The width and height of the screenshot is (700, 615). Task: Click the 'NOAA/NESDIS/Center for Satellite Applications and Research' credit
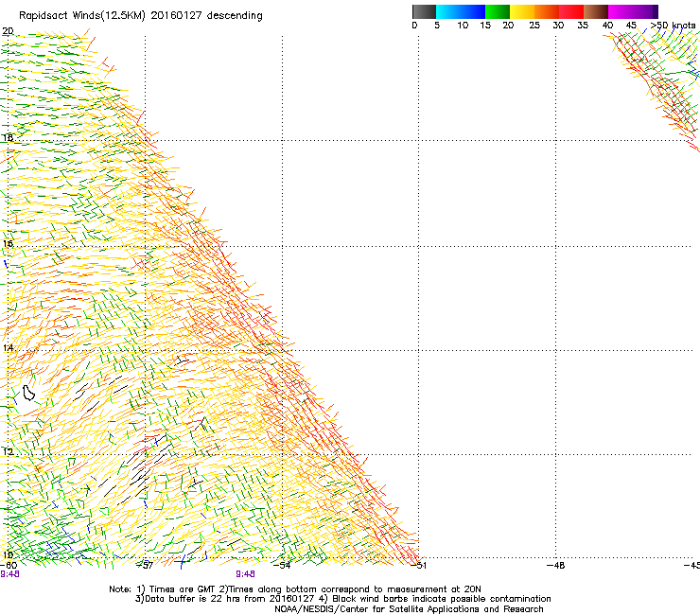click(x=409, y=609)
